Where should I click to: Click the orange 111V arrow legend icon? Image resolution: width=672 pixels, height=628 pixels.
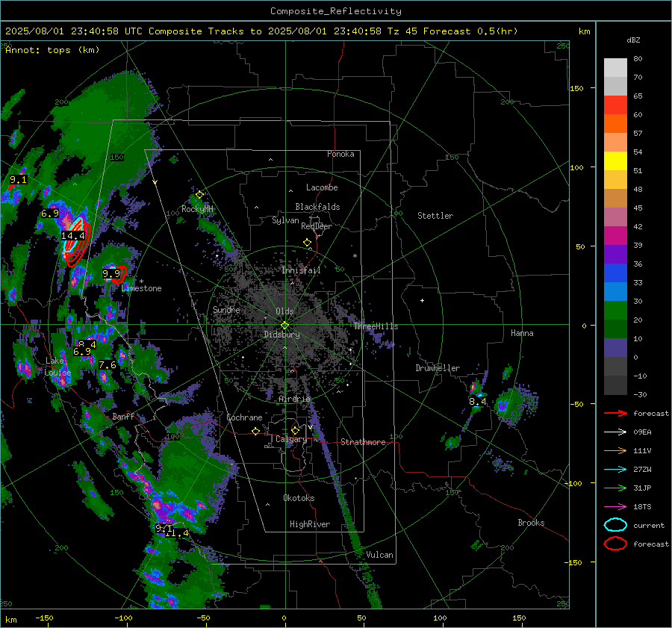pyautogui.click(x=615, y=450)
